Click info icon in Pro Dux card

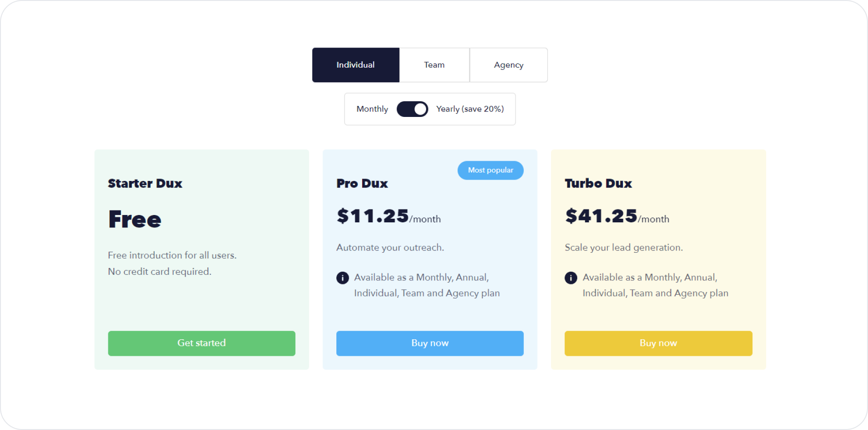[x=342, y=278]
